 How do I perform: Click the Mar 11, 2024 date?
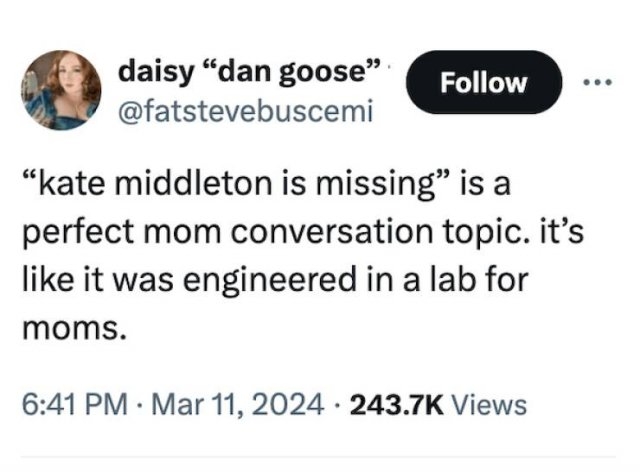coord(223,404)
